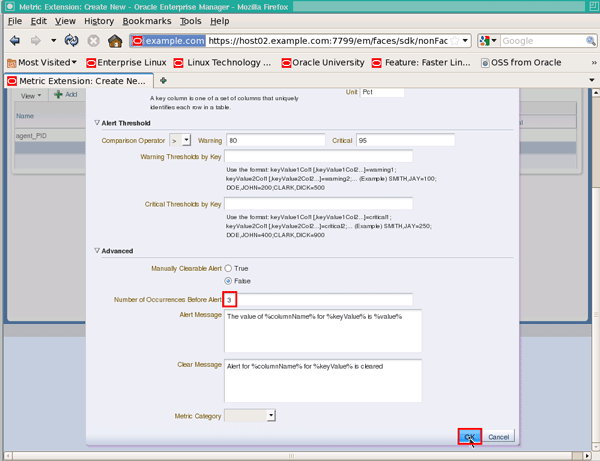The image size is (600, 461).
Task: Open the Linux Technology bookmark
Action: tap(222, 62)
